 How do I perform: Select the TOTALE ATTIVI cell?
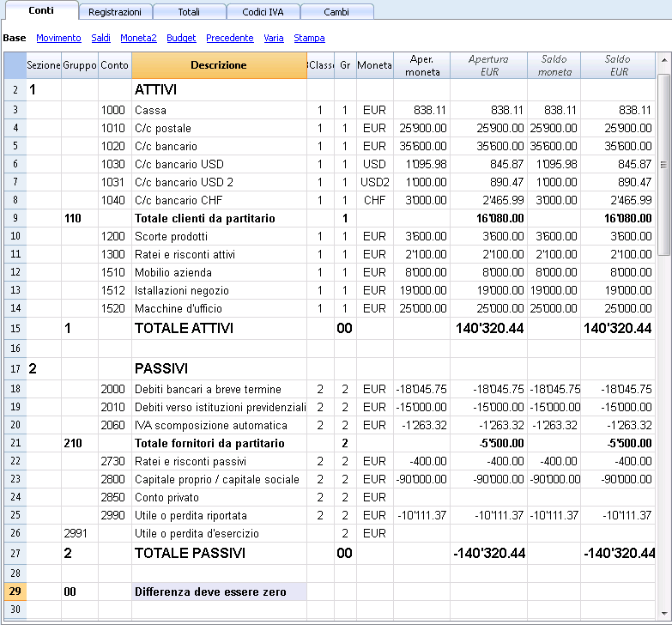click(x=219, y=328)
